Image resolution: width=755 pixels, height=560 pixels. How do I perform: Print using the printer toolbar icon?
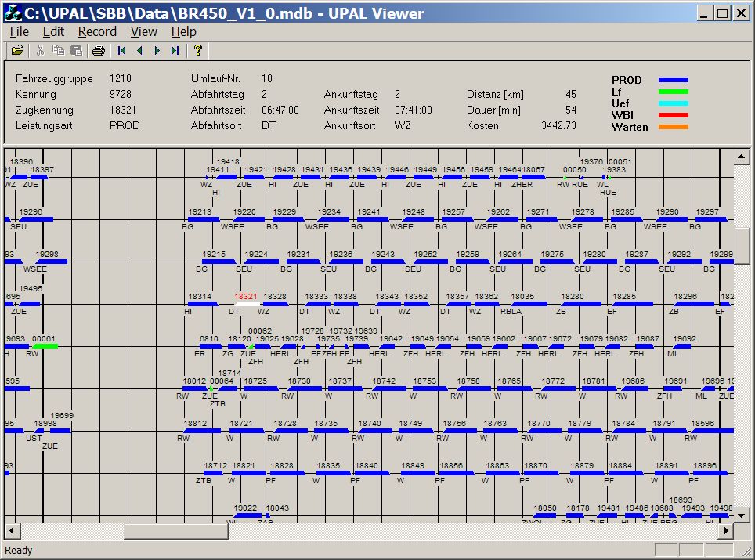click(98, 51)
